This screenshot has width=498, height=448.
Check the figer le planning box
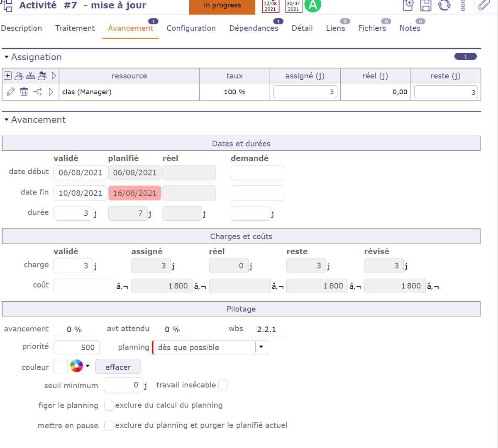109,406
